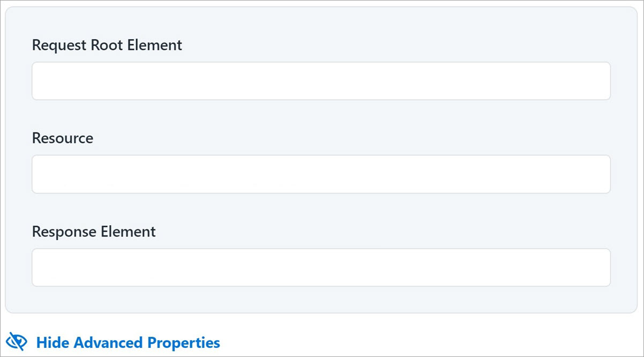Click the eye-slash icon beside Hide Advanced Properties

tap(16, 342)
